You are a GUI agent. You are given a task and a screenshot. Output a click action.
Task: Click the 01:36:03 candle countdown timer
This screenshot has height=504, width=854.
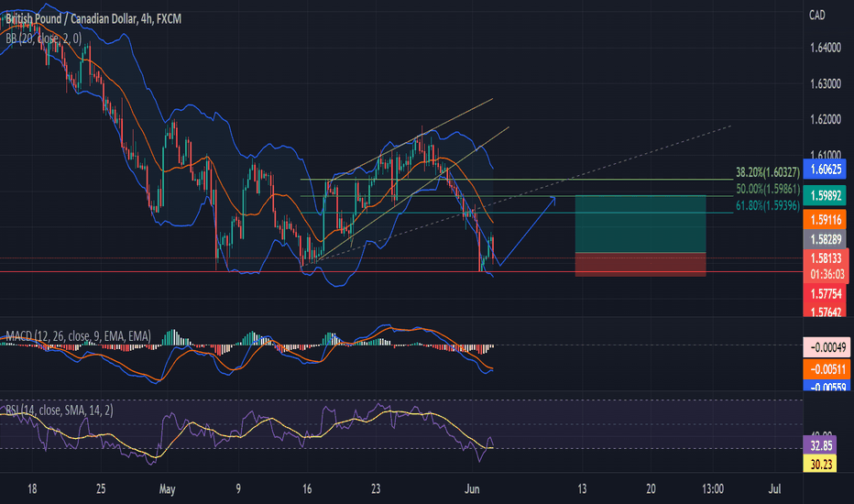click(827, 274)
